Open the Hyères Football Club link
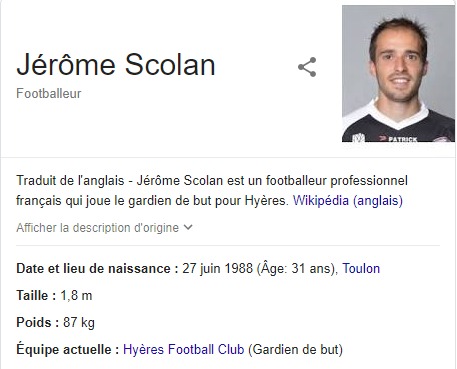457x369 pixels. (184, 349)
